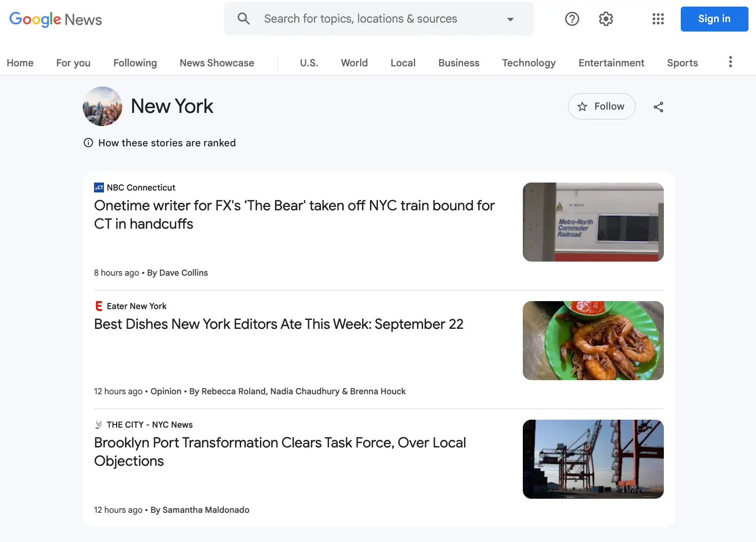Screen dimensions: 756x542
Task: Open the help question-mark icon
Action: [572, 19]
